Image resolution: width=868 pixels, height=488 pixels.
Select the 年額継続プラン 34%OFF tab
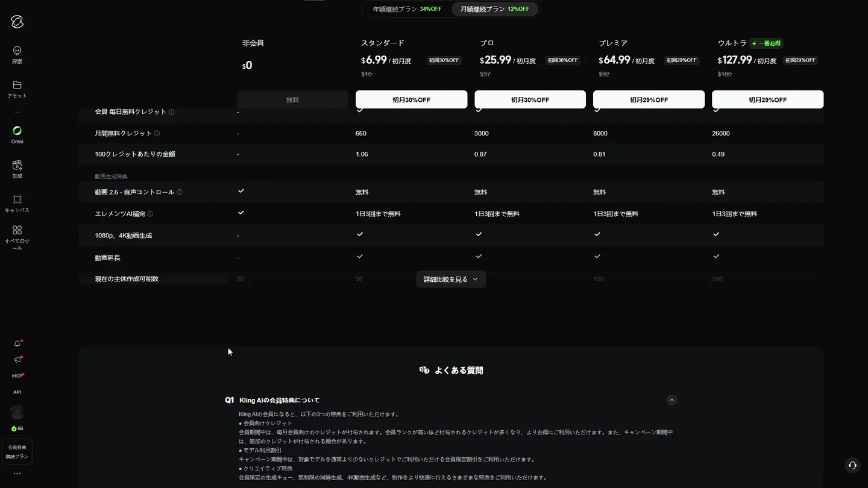pos(407,9)
